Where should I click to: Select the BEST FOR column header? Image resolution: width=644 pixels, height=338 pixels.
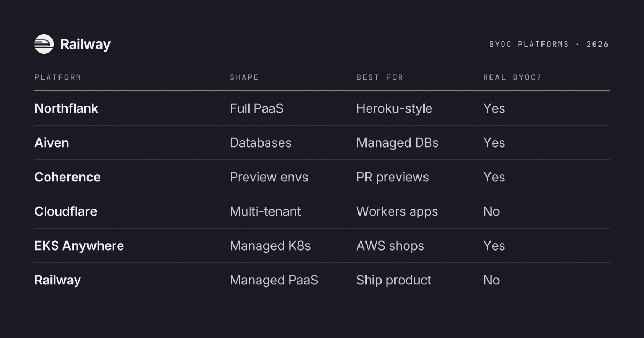pos(380,77)
